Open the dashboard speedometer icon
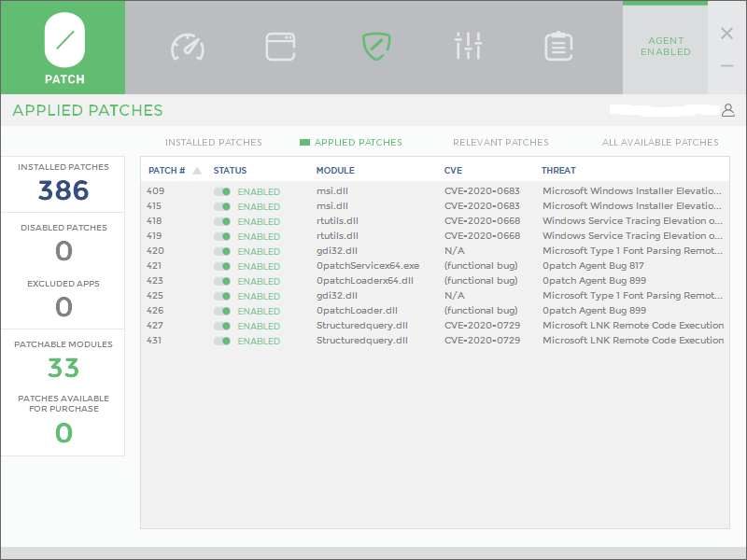747x560 pixels. (187, 46)
